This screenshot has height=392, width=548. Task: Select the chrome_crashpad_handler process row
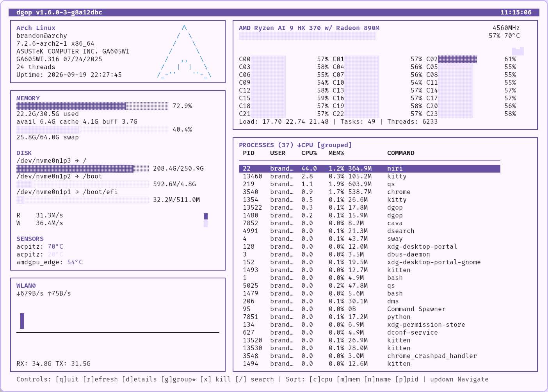[x=370, y=356]
